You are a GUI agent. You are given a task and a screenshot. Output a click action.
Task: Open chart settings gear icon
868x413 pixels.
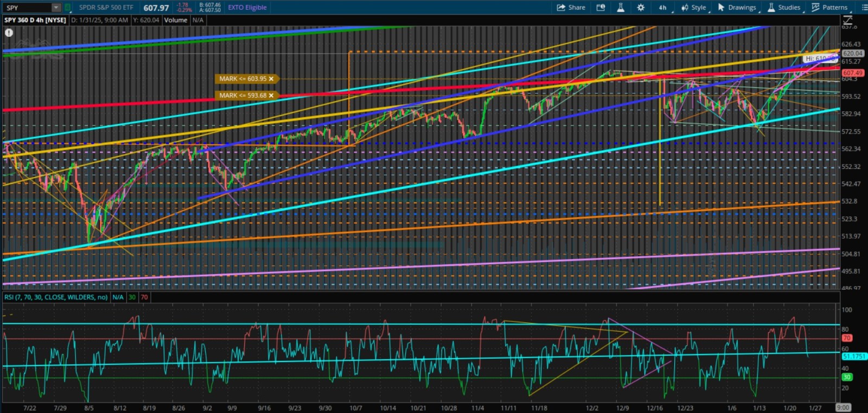click(641, 8)
